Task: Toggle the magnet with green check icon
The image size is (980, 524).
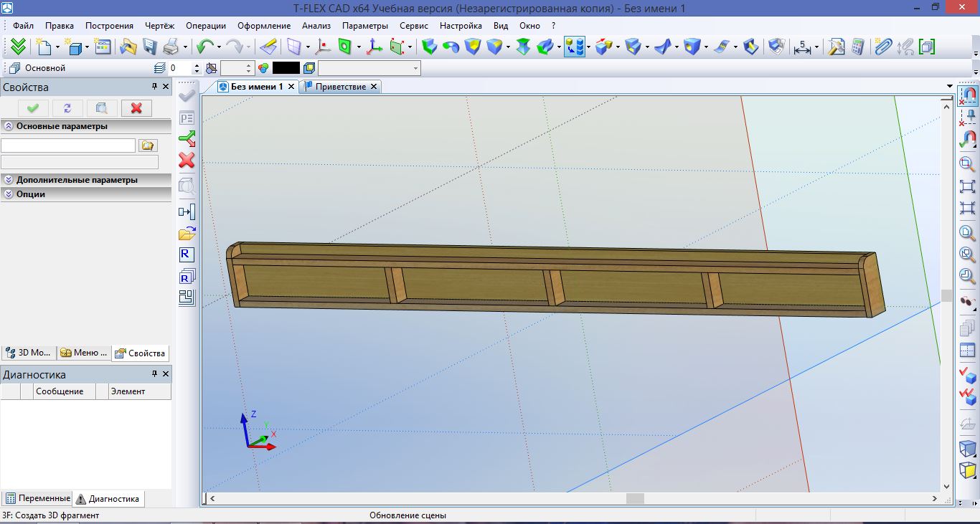Action: click(968, 139)
